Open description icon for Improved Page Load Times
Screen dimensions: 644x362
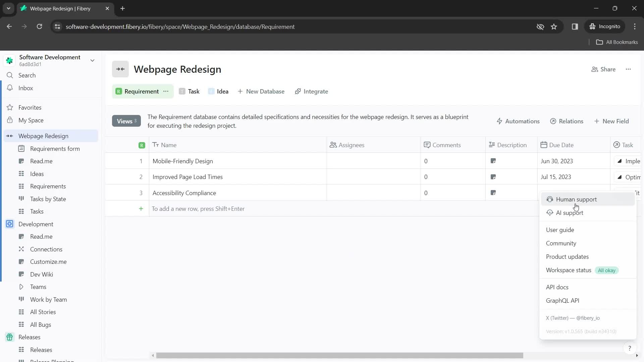(493, 177)
